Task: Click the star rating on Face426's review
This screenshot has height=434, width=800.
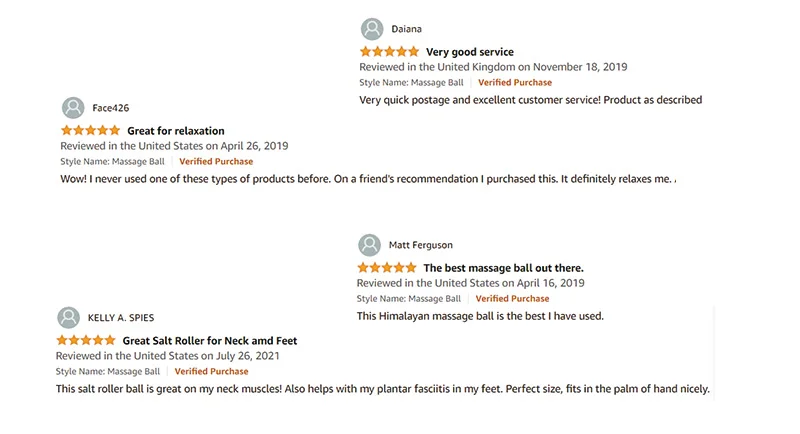Action: tap(90, 130)
